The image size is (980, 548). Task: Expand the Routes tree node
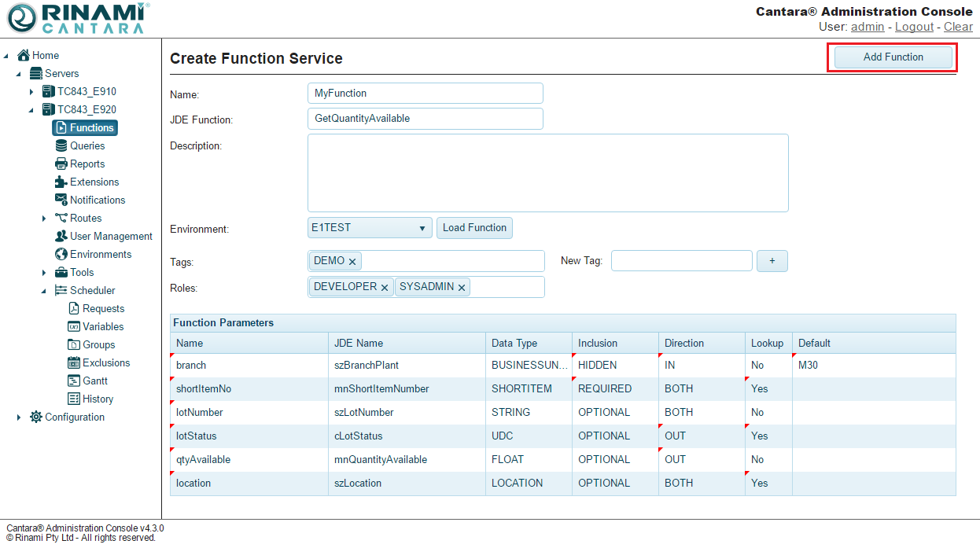pos(44,219)
